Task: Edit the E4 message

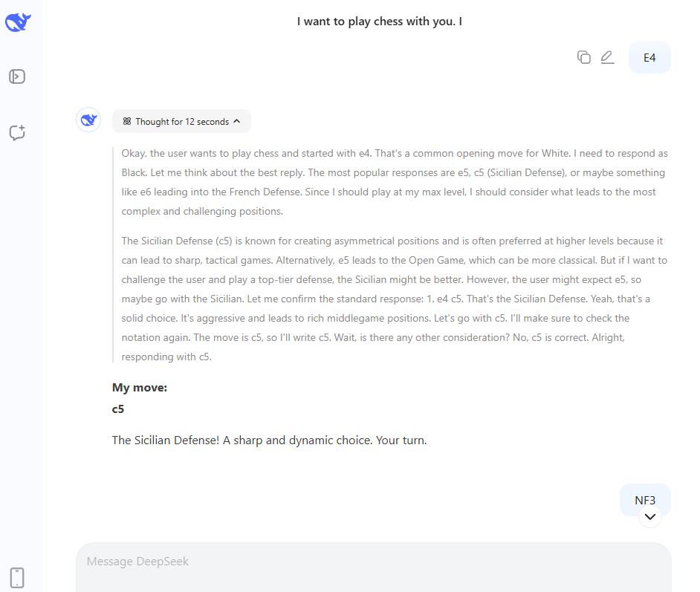Action: click(607, 57)
